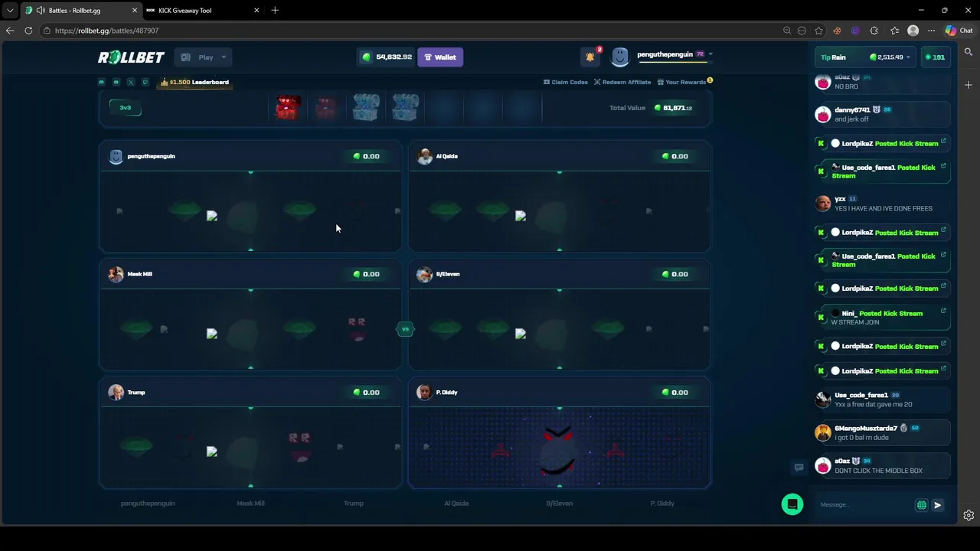Image resolution: width=980 pixels, height=551 pixels.
Task: Open the sidebar settings gear
Action: coord(969,515)
